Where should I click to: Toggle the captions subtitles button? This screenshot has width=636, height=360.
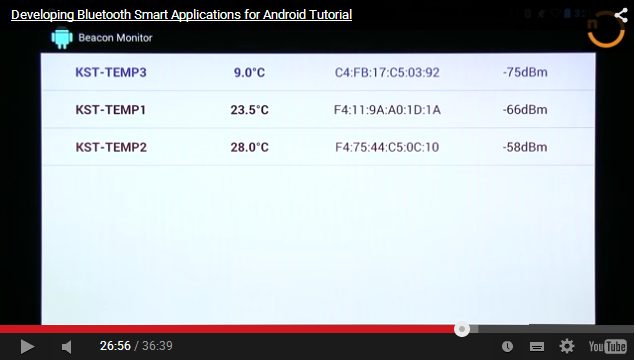[x=537, y=347]
